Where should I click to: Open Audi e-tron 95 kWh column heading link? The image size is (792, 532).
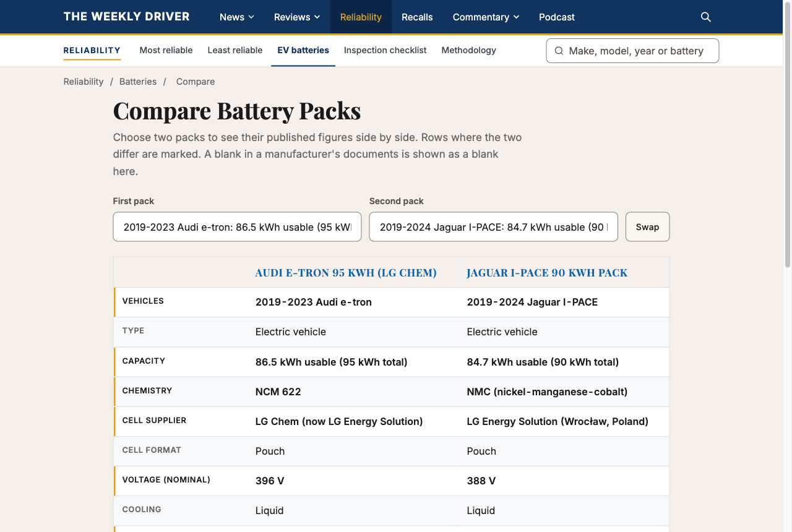coord(346,273)
